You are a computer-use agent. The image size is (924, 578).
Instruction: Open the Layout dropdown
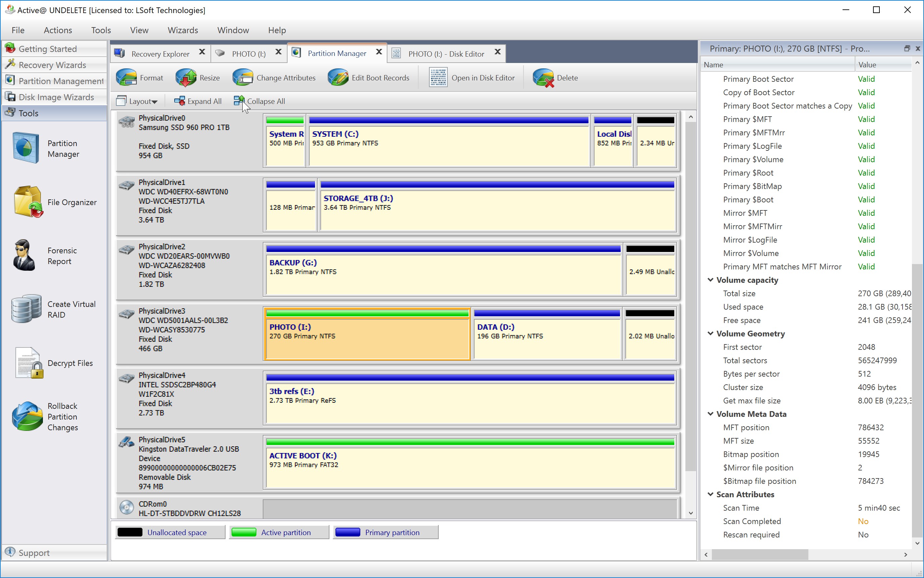pos(137,101)
